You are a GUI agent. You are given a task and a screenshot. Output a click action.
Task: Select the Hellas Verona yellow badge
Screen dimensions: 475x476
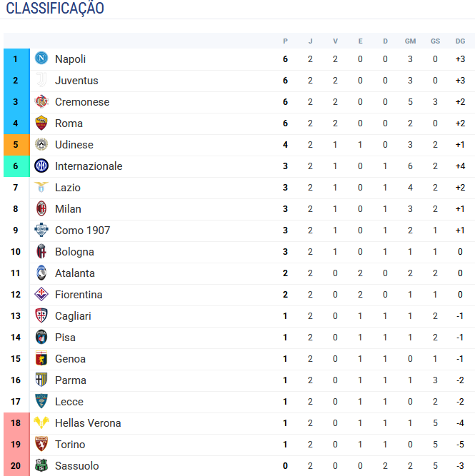pos(41,422)
